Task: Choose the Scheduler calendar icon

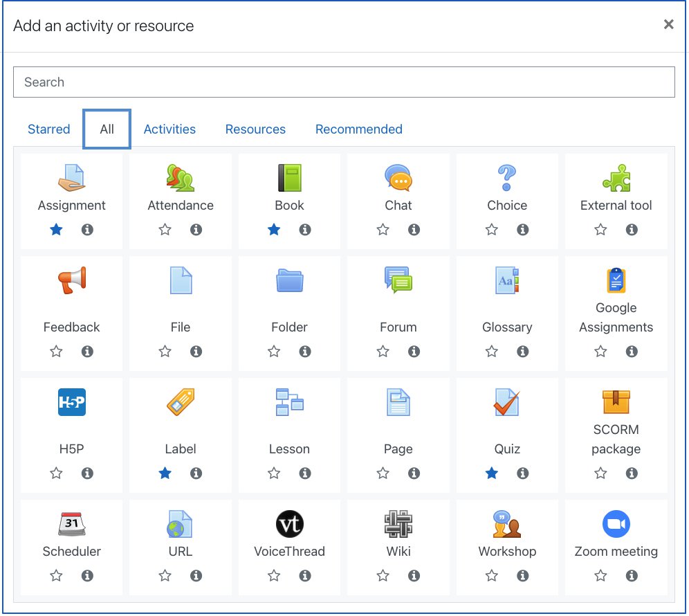Action: (72, 524)
